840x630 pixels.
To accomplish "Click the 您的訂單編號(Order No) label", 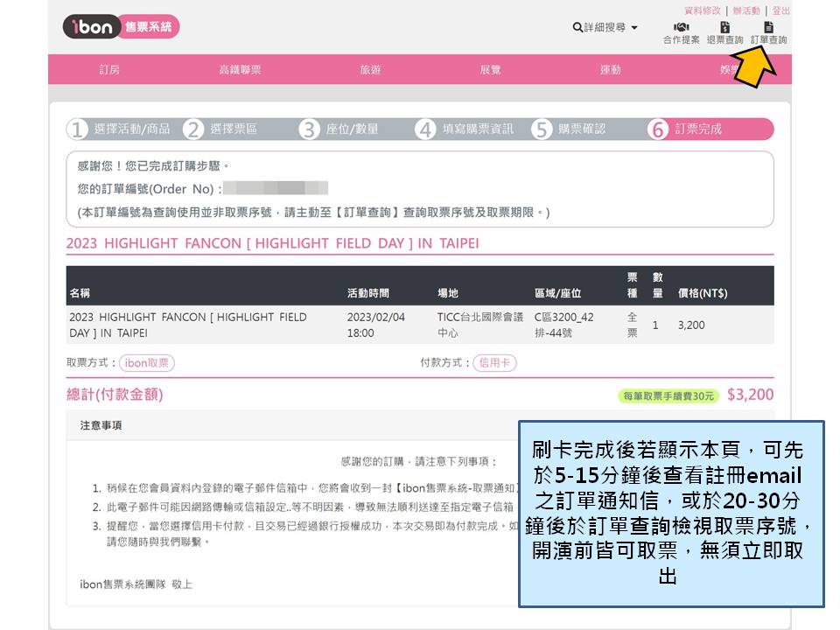I will pyautogui.click(x=150, y=189).
